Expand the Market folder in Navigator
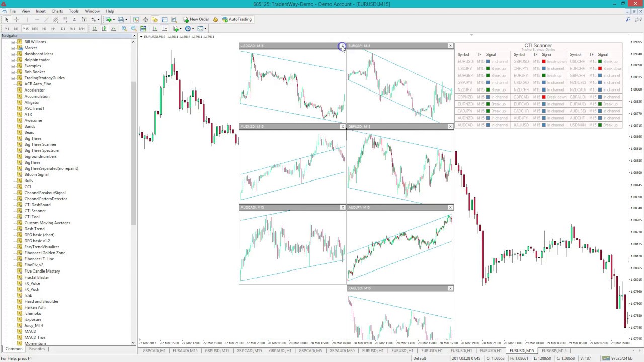Screen dimensions: 644x362 (x=13, y=48)
